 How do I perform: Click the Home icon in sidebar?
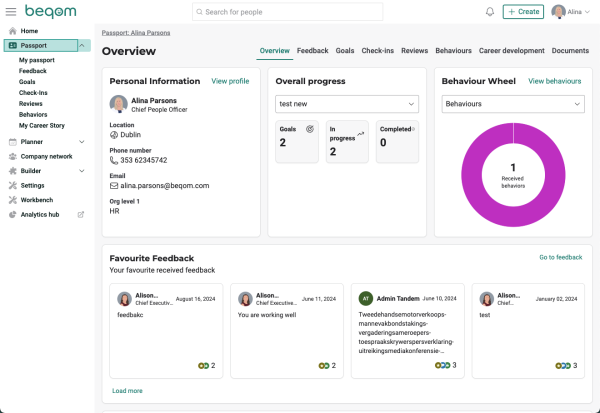11,31
